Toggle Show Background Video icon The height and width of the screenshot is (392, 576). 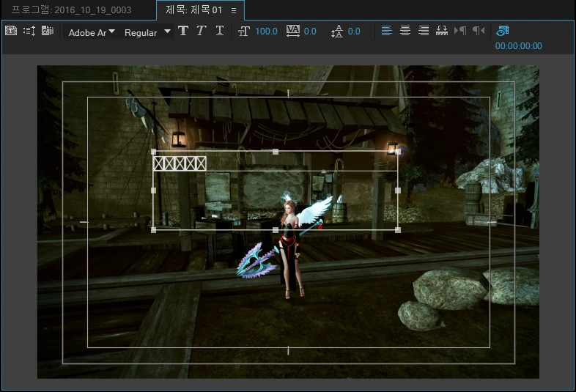(502, 31)
